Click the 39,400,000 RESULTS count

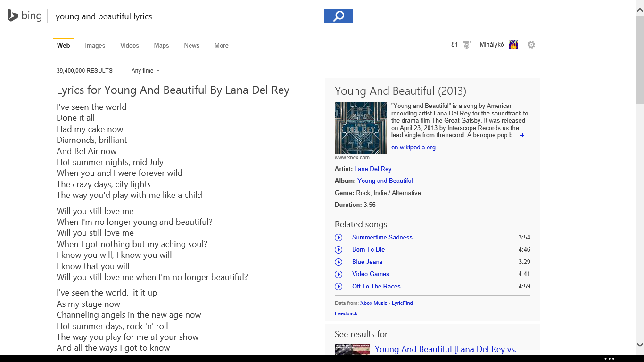coord(84,71)
